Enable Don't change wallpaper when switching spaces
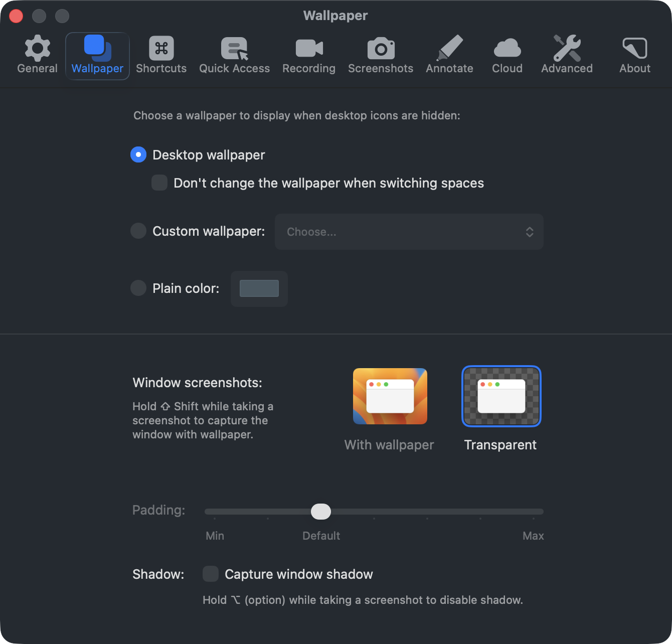672x644 pixels. click(159, 183)
